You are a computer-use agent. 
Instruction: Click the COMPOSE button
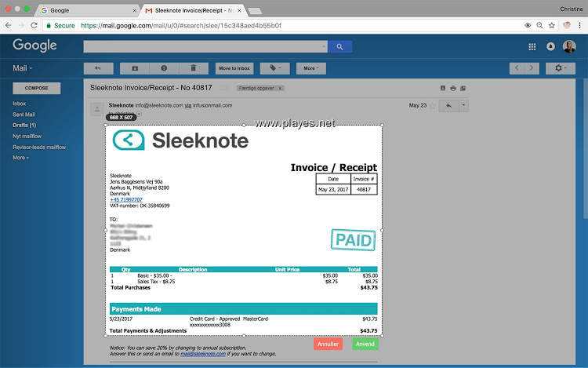coord(36,88)
